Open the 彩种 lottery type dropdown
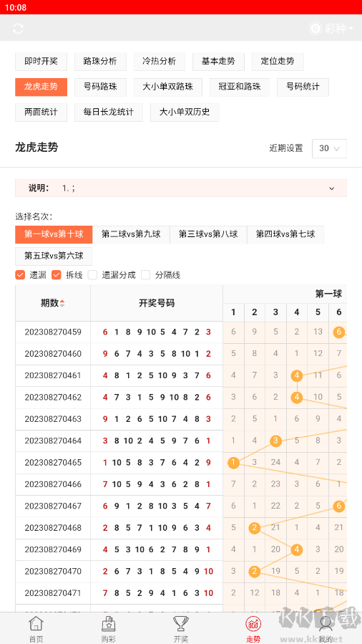This screenshot has height=644, width=362. (331, 29)
